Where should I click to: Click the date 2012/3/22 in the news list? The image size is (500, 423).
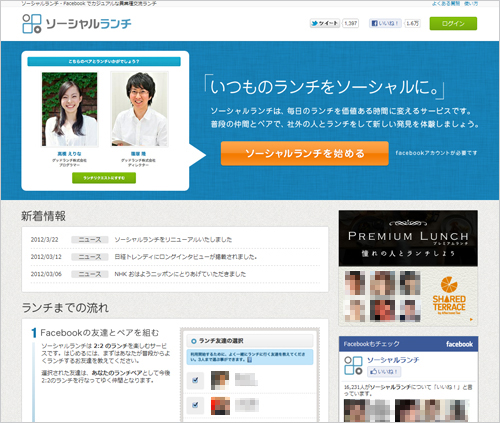(x=44, y=240)
